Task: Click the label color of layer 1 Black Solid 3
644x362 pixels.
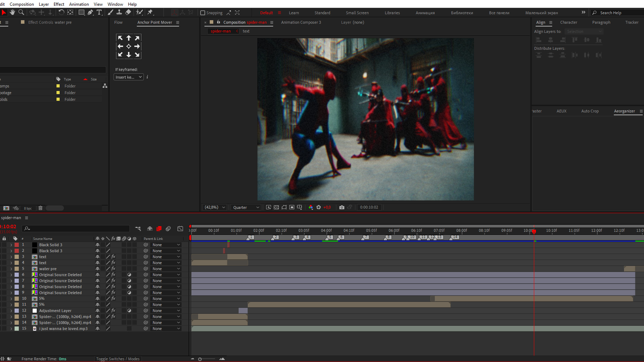Action: click(x=17, y=245)
